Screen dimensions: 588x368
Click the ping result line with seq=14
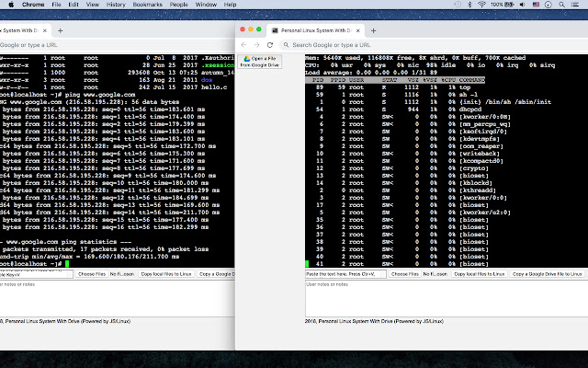[110, 213]
